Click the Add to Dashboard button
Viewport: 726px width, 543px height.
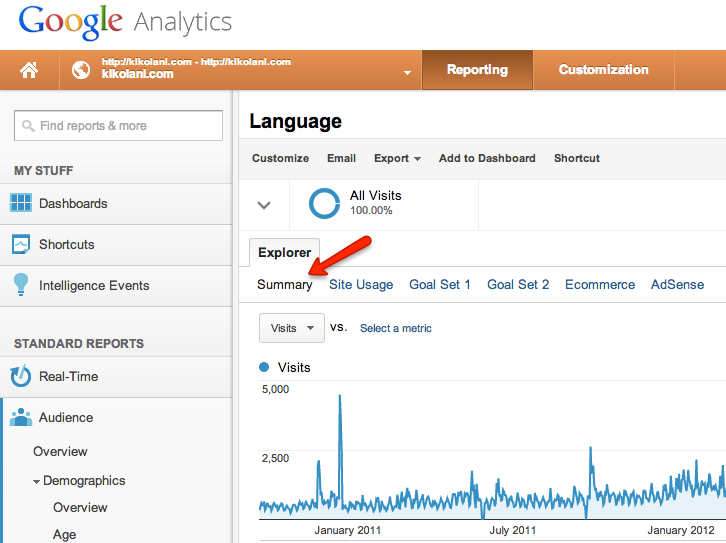tap(487, 158)
